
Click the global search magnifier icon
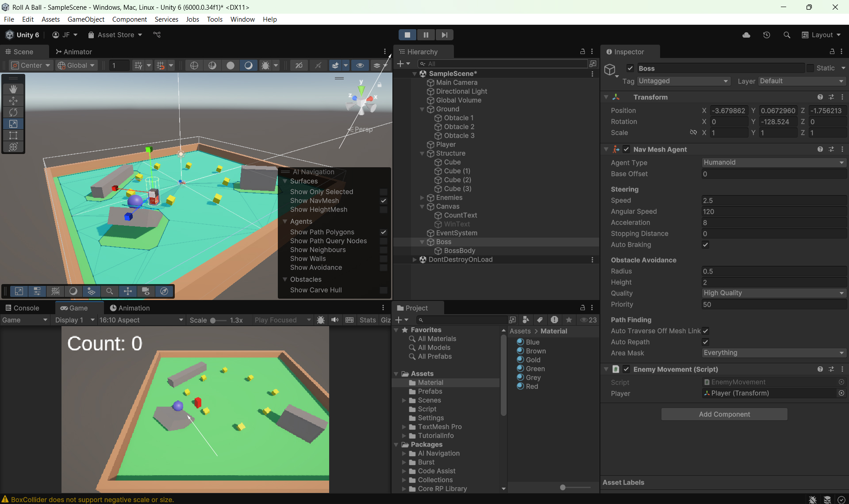tap(787, 35)
